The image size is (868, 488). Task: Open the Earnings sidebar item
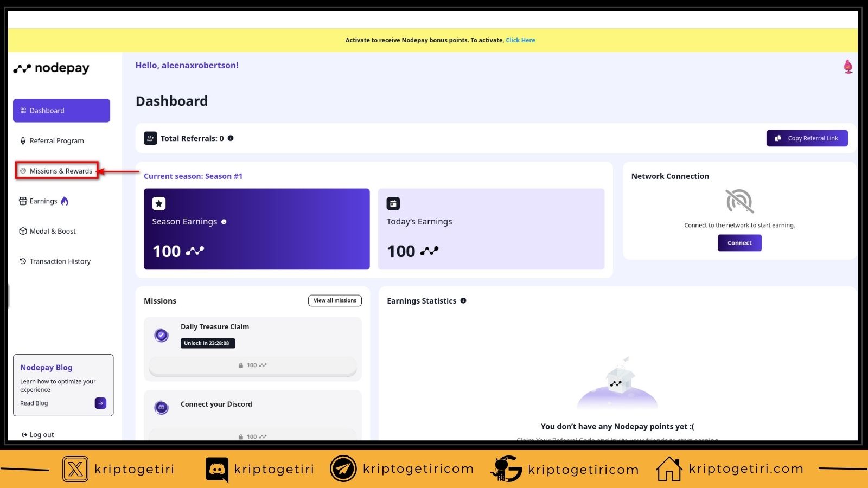tap(43, 201)
